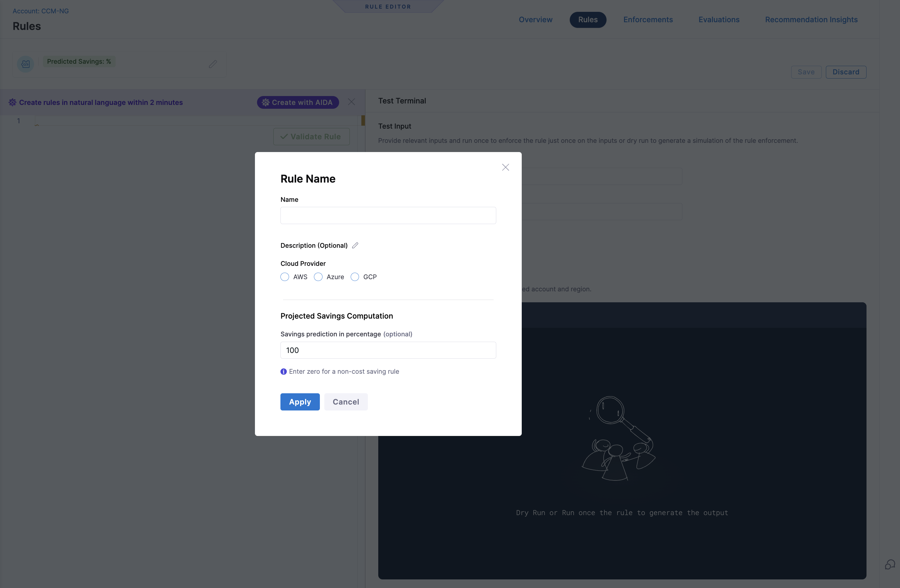Select the GCP cloud provider radio

[355, 277]
